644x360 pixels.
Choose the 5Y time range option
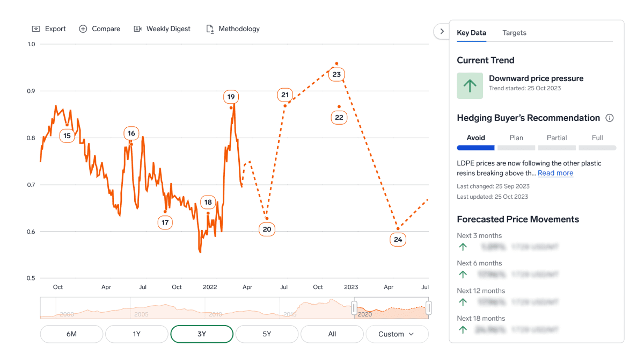267,334
